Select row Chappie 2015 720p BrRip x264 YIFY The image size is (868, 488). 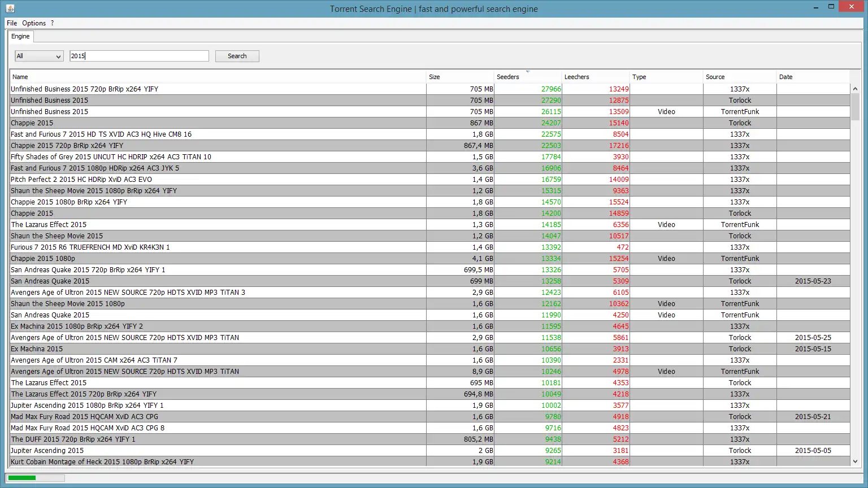tap(430, 145)
